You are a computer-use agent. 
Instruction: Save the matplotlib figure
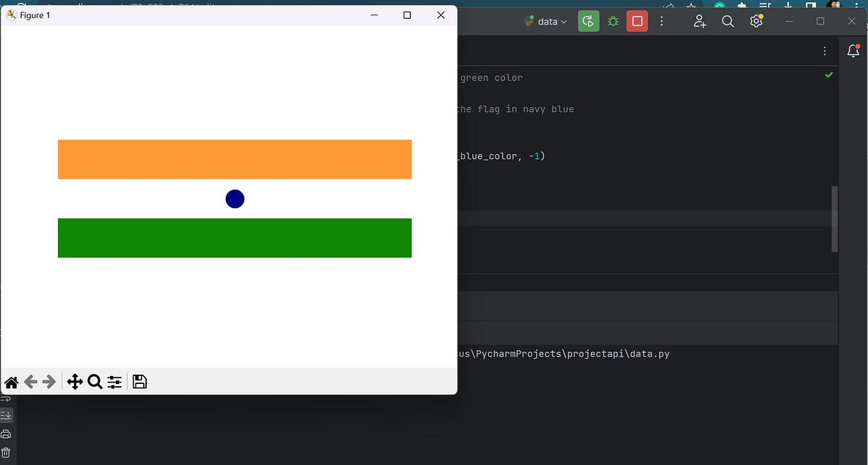click(140, 381)
